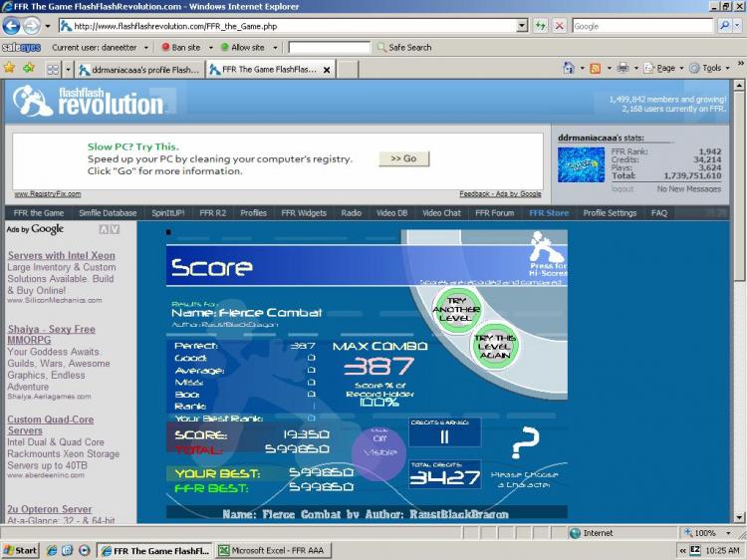Expand the address bar history dropdown
747x560 pixels.
tap(522, 26)
